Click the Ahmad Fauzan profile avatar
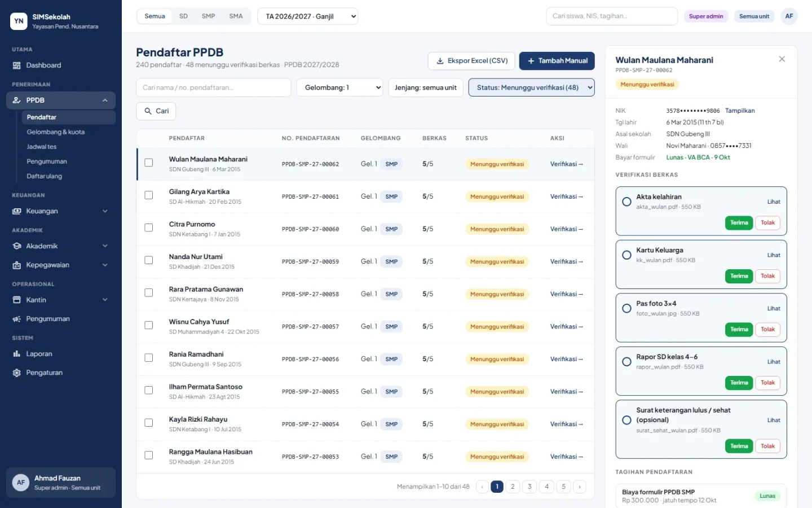 (x=21, y=483)
